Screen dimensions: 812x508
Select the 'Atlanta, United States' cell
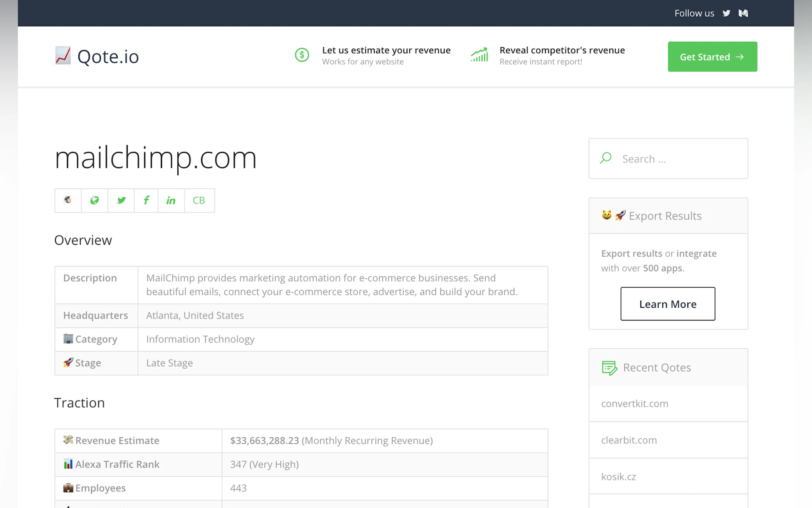pos(343,315)
